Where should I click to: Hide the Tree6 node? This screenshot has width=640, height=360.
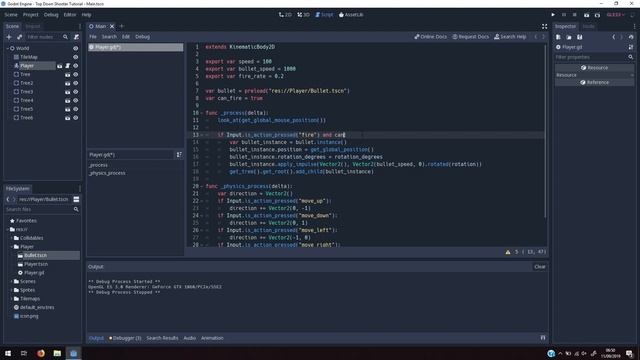76,118
